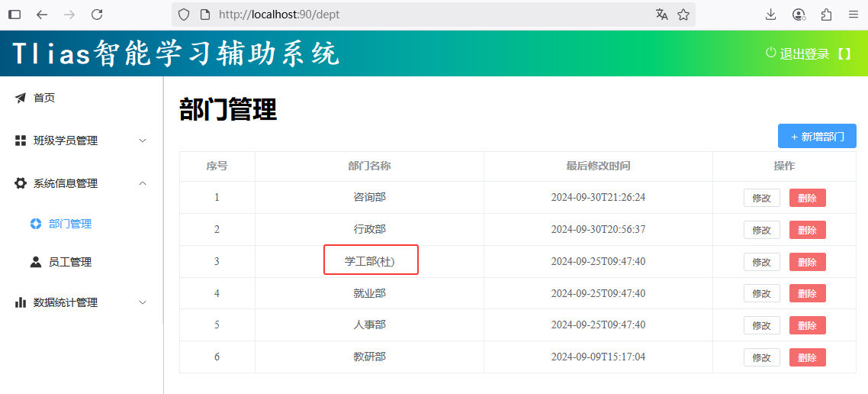This screenshot has height=394, width=868.
Task: Bookmark this page with star icon
Action: 683,15
